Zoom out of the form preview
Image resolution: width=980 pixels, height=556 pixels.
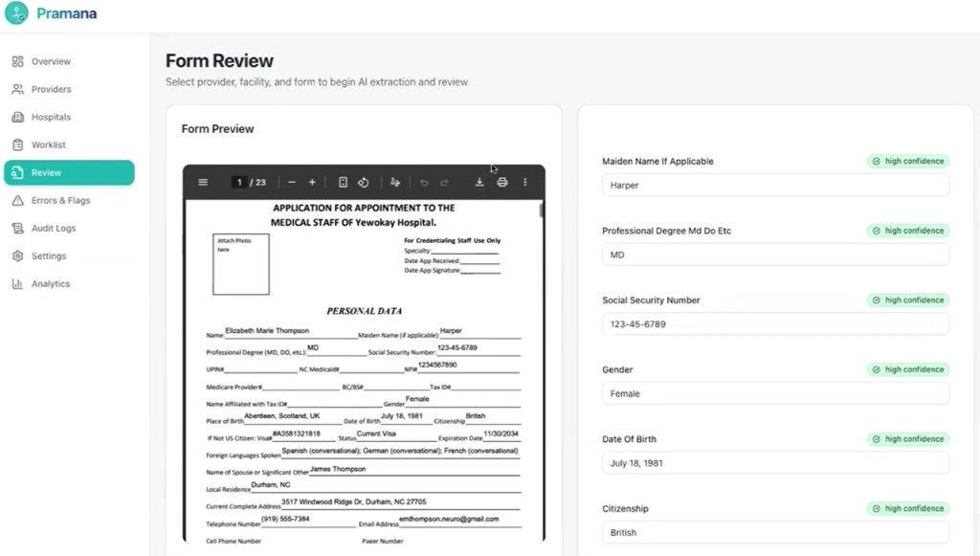click(292, 182)
